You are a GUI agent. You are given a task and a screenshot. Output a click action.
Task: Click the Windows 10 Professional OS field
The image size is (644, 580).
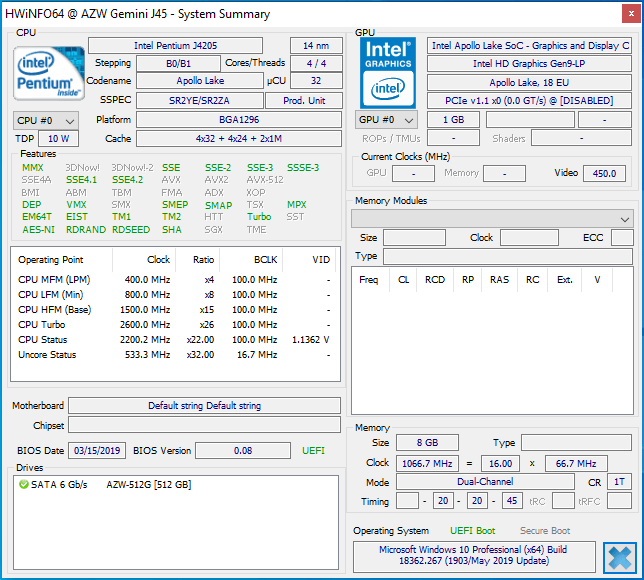click(x=474, y=555)
